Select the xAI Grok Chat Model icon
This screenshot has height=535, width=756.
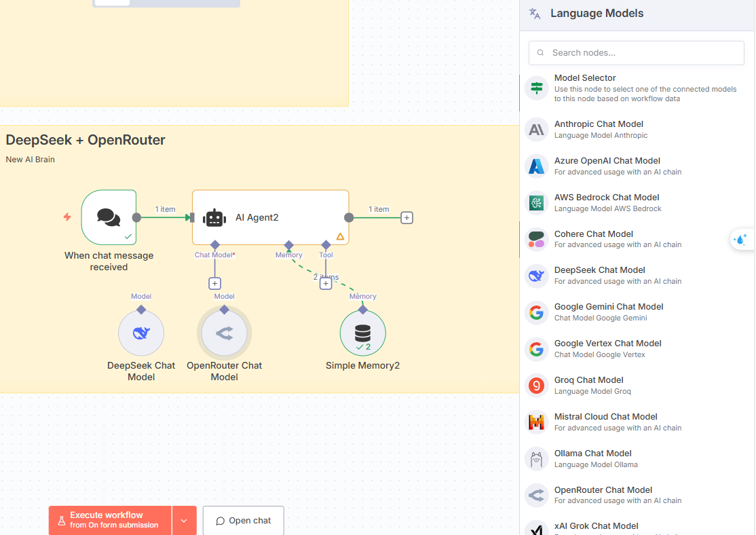[x=537, y=528]
